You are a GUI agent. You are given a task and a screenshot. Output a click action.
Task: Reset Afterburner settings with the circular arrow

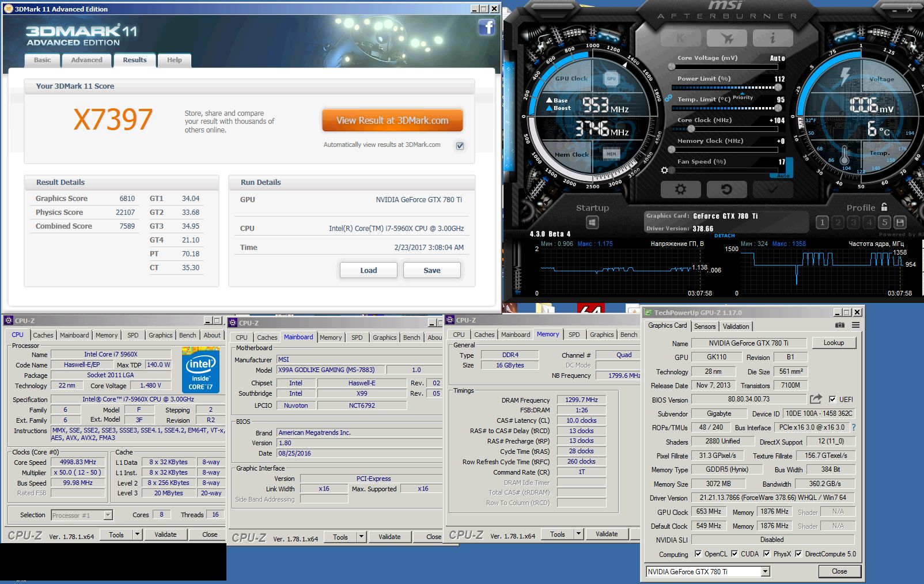[727, 189]
